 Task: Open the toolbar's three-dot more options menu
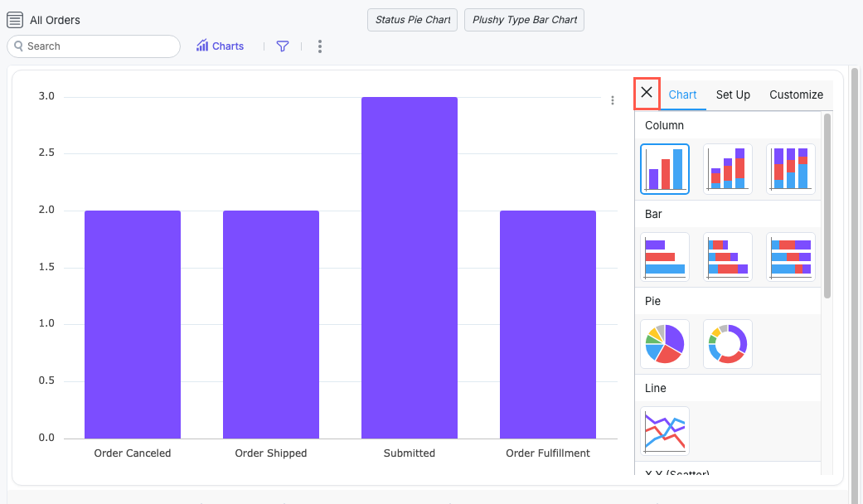tap(320, 46)
